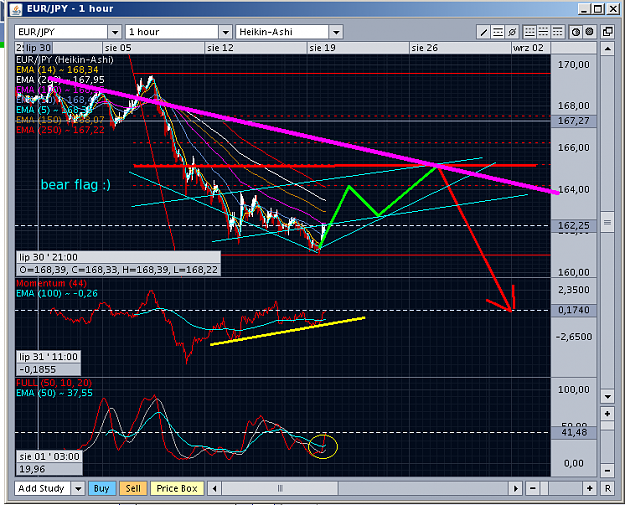Choose the second grid line style icon

(x=543, y=32)
